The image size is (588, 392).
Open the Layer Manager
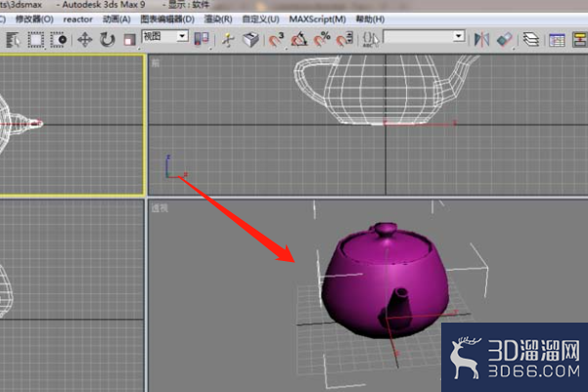(x=530, y=39)
